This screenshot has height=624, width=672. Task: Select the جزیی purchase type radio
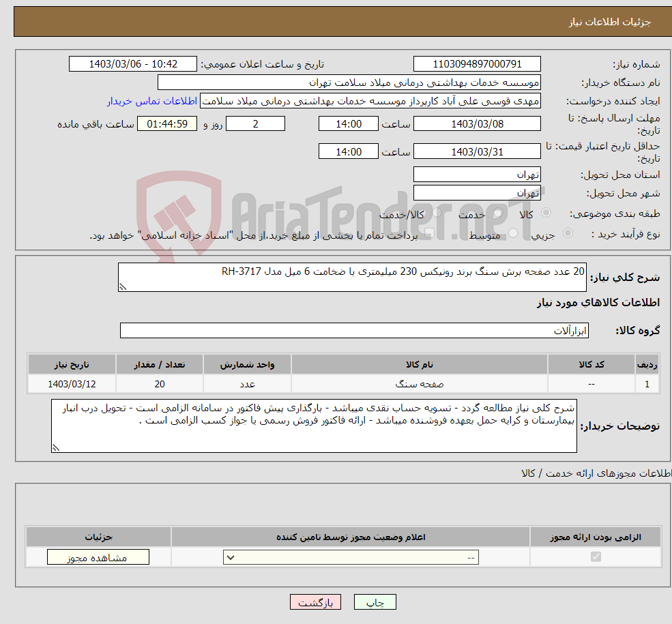coord(568,233)
